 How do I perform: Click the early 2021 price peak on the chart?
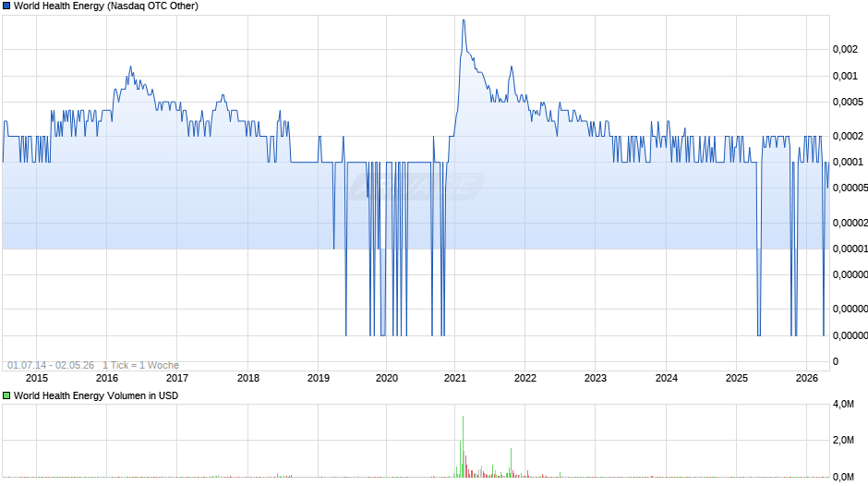point(464,20)
